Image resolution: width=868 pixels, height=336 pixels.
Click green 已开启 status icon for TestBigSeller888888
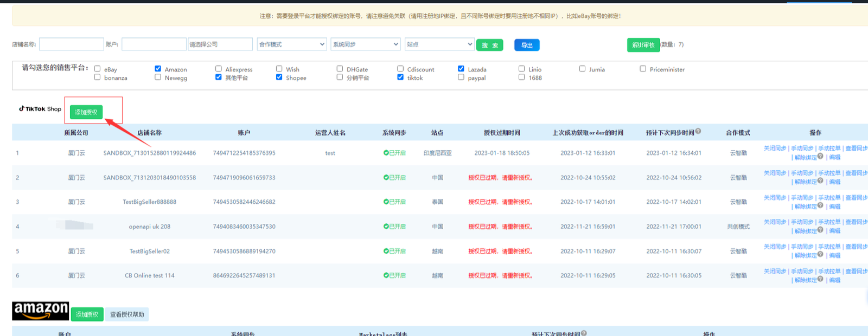point(386,202)
